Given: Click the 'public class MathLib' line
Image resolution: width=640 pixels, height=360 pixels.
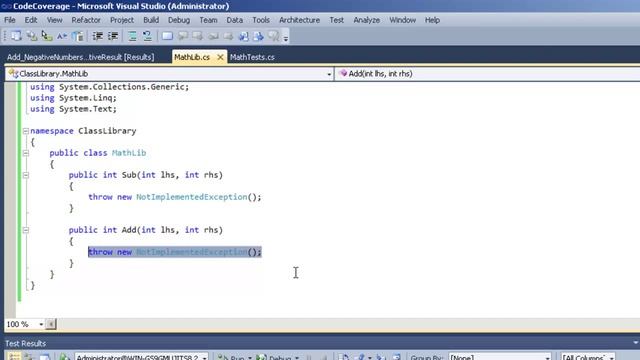Looking at the screenshot, I should tap(98, 153).
